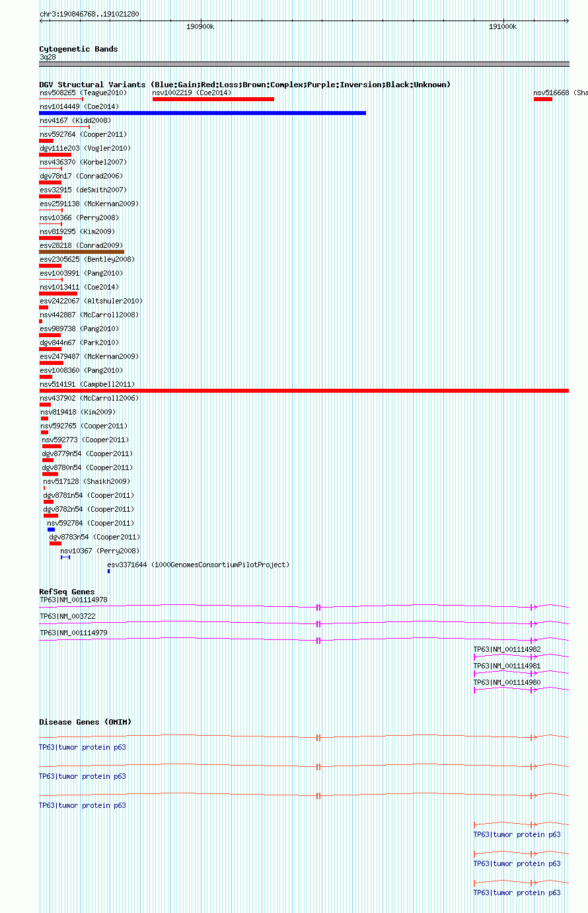Viewport: 588px width, 913px height.
Task: Click the 191000k ruler mark label
Action: pyautogui.click(x=503, y=26)
